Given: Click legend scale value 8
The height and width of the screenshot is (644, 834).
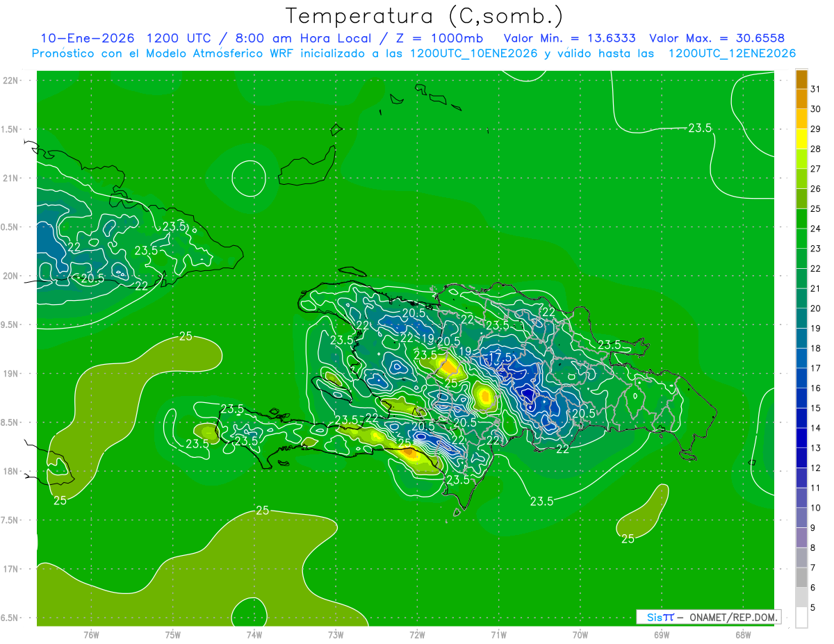Looking at the screenshot, I should pyautogui.click(x=813, y=548).
